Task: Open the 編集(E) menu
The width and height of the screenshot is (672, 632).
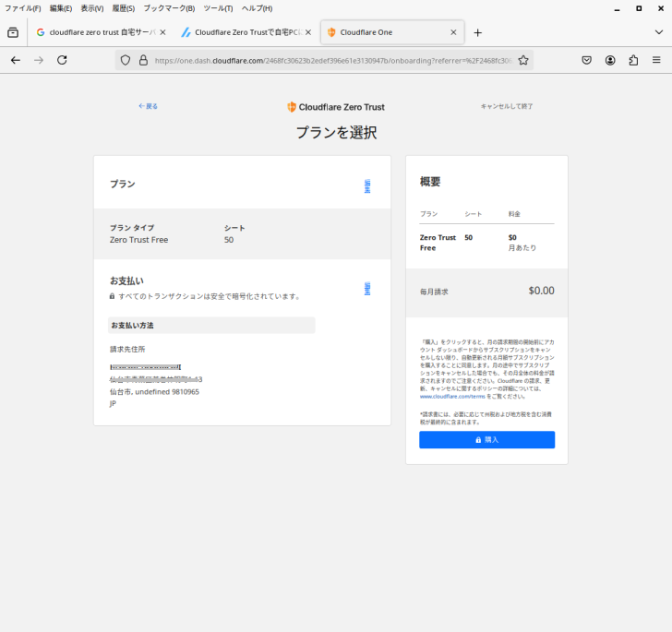Action: coord(61,8)
